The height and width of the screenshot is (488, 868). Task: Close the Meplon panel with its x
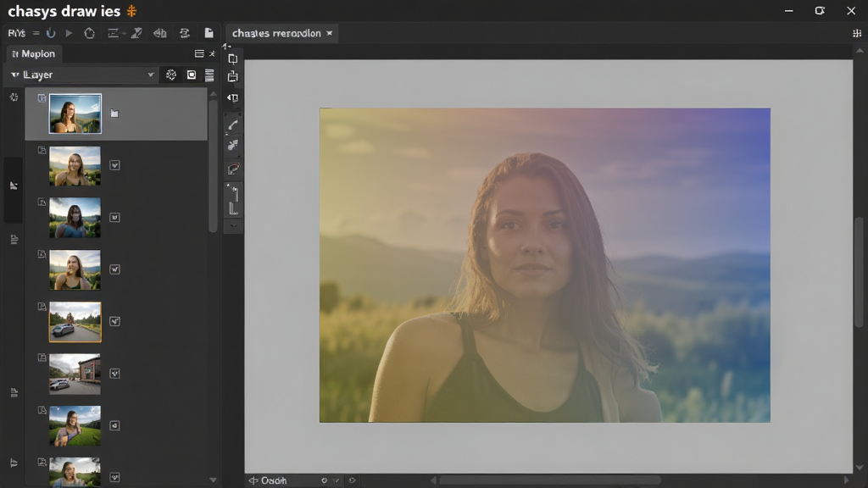(x=212, y=53)
